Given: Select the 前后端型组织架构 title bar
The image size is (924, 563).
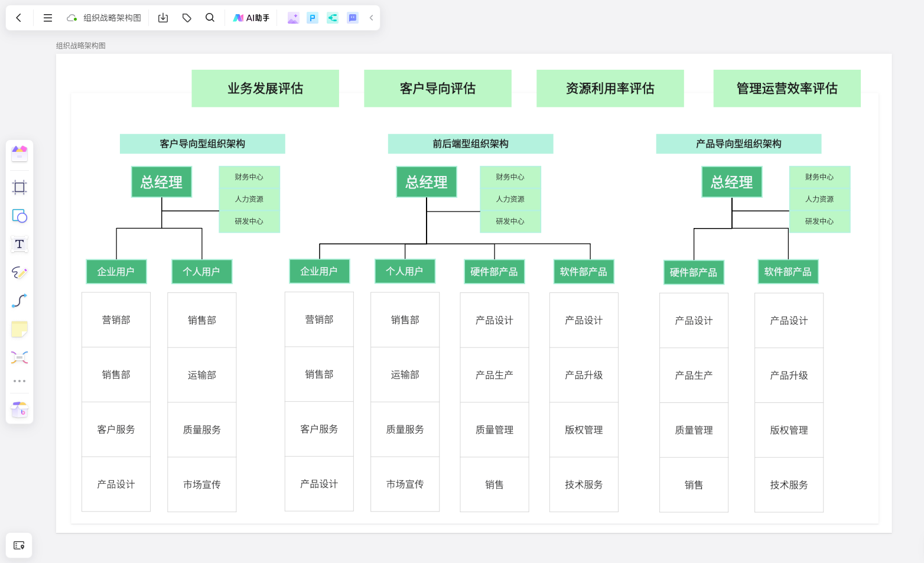Looking at the screenshot, I should (x=471, y=144).
